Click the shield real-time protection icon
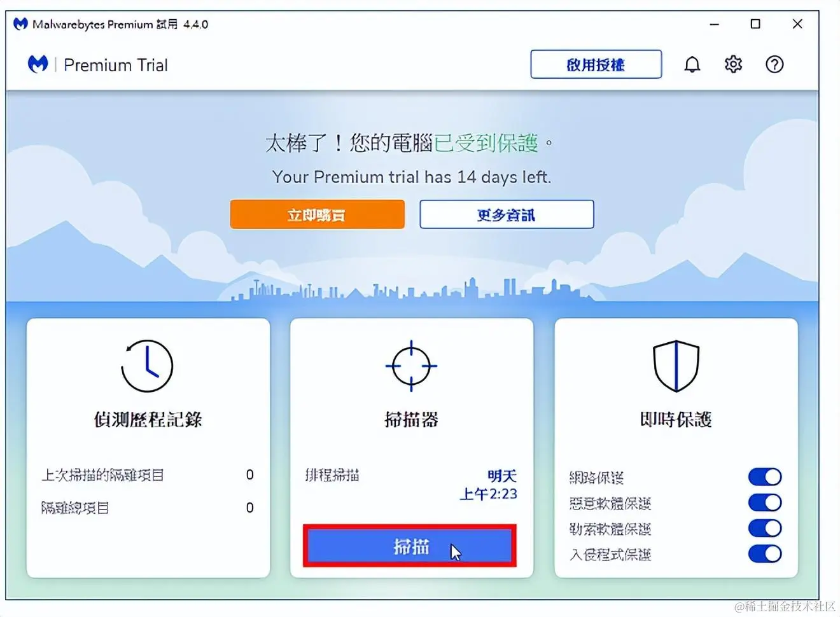This screenshot has height=617, width=840. pos(676,366)
